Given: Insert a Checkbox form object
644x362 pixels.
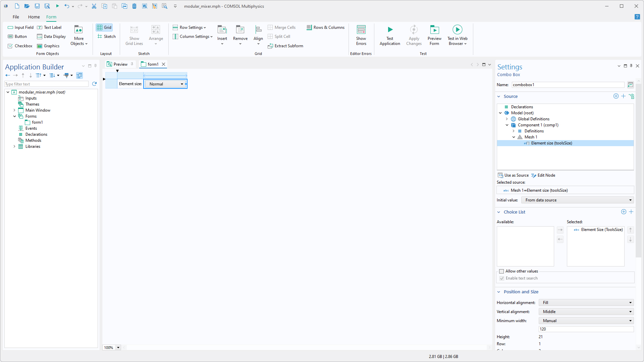Looking at the screenshot, I should [20, 46].
